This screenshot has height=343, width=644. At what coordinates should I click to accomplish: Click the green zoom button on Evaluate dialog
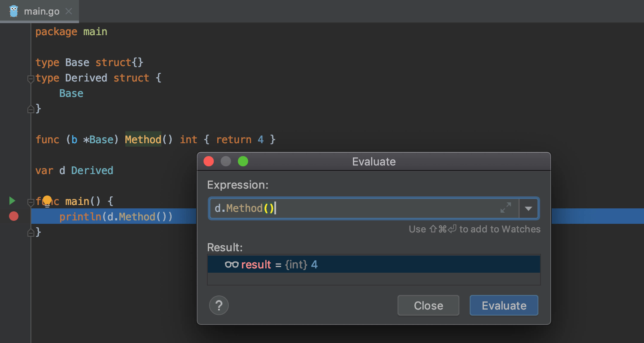[243, 161]
